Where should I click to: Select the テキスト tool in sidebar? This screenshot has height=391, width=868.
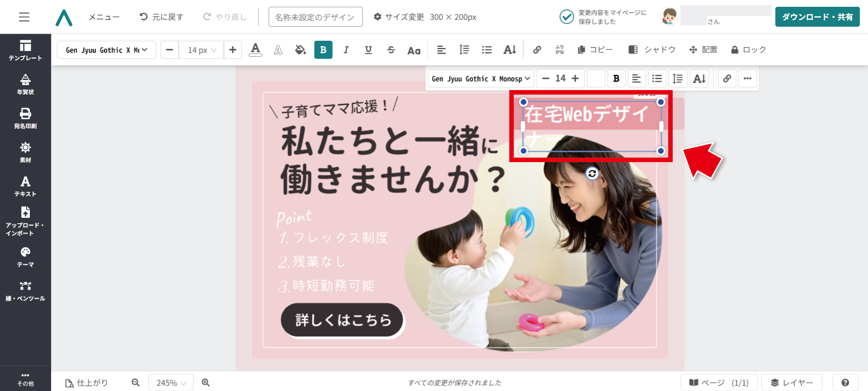pyautogui.click(x=25, y=186)
